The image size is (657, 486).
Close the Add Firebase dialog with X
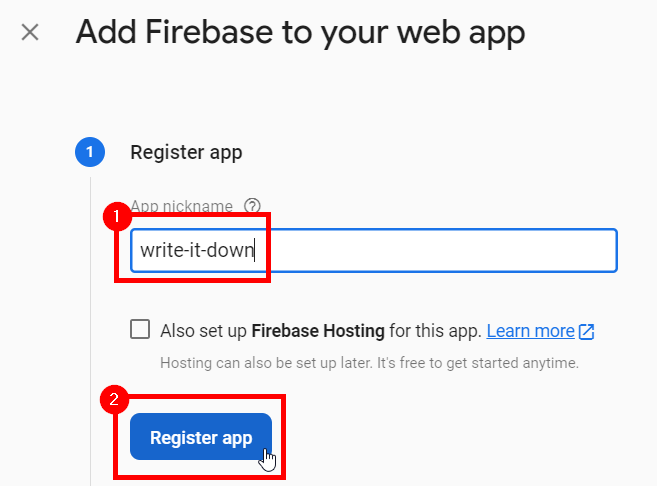point(30,32)
